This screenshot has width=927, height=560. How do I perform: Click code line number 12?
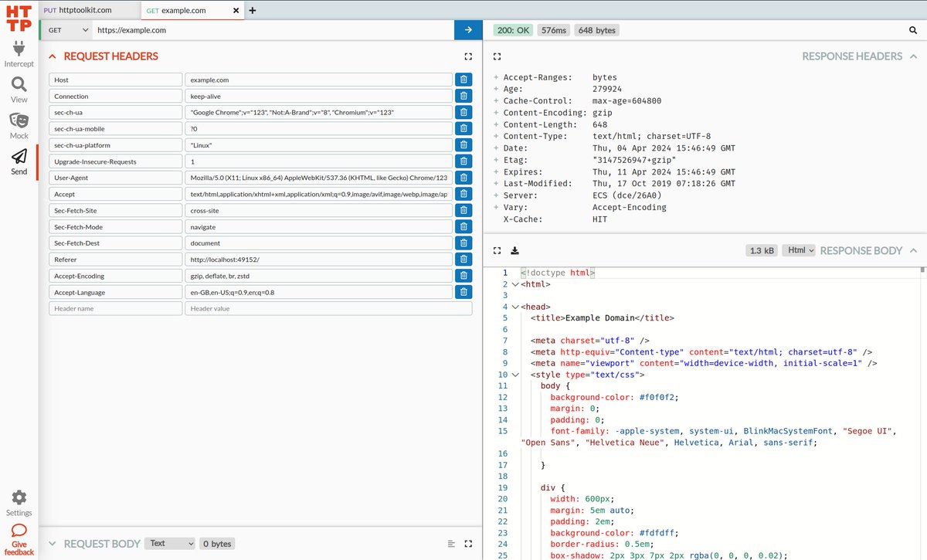coord(503,397)
